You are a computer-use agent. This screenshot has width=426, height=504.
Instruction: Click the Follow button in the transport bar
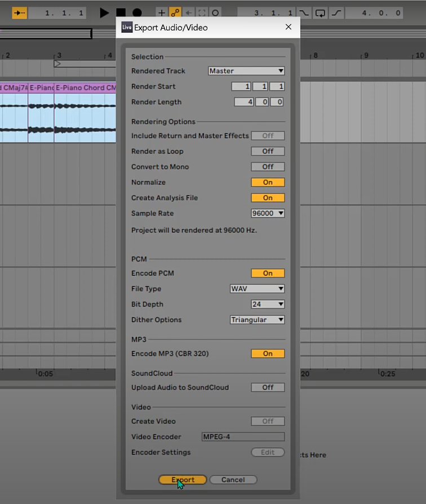point(20,13)
